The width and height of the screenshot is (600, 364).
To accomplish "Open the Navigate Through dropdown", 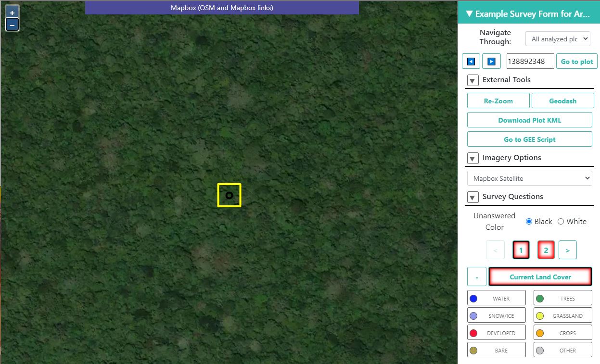I will 558,39.
